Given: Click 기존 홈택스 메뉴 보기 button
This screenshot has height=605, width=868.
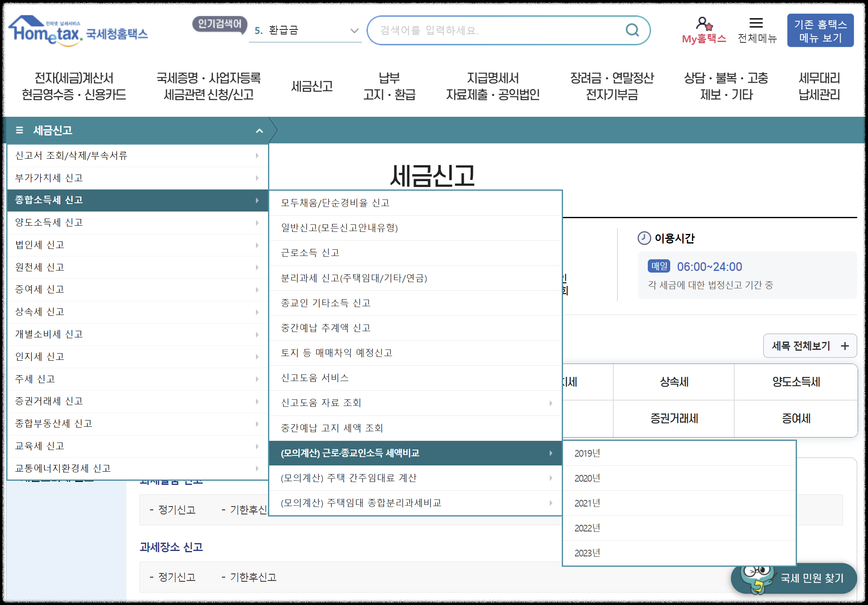Looking at the screenshot, I should tap(820, 31).
